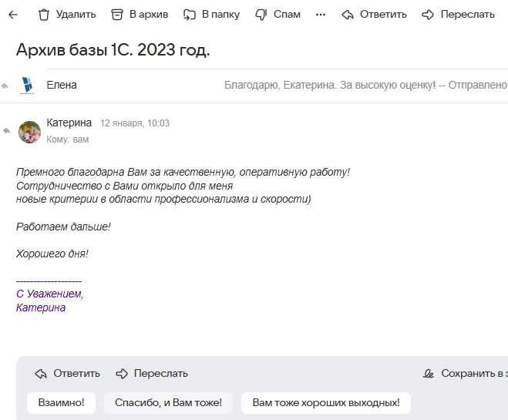Screen dimensions: 508x420
Task: Click the email subject 'Архив базы 1С. 2023 год.'
Action: 113,50
